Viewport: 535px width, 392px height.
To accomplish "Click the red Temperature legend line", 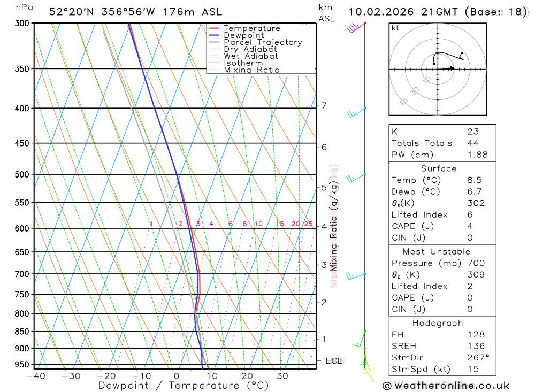I will coord(214,28).
